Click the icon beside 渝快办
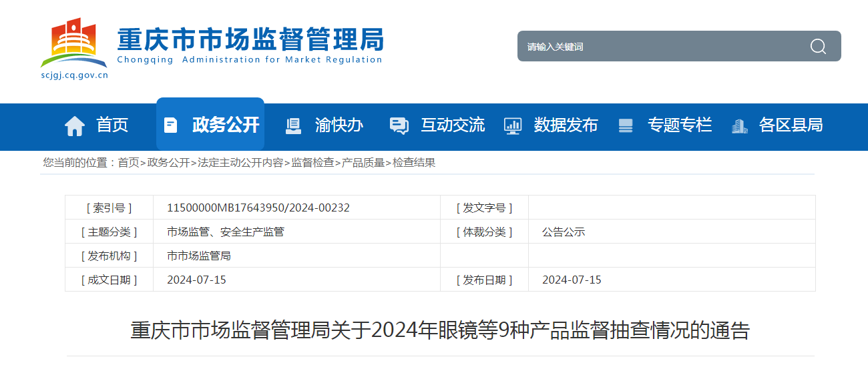Screen dimensions: 868x365 (x=293, y=125)
